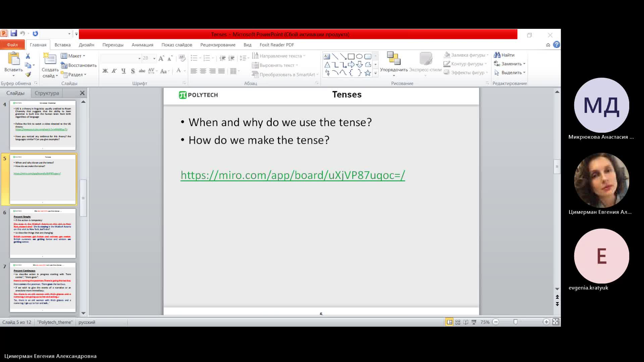Switch to the Анимация (Animations) tab
The width and height of the screenshot is (644, 362).
pos(142,45)
